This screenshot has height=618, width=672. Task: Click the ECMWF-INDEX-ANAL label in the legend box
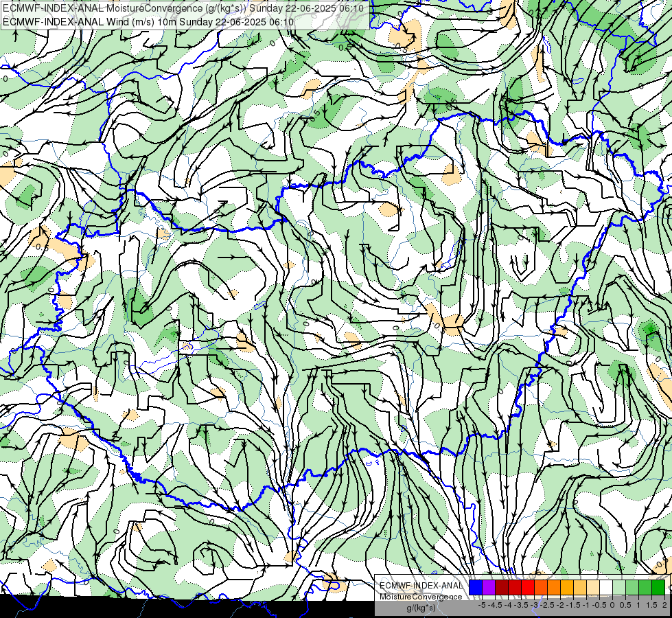[x=421, y=586]
